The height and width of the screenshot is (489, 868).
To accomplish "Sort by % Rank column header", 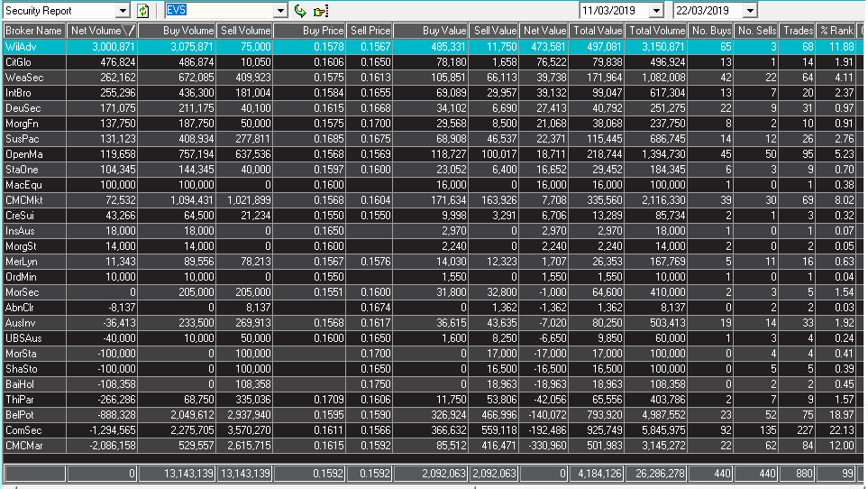I will coord(836,31).
